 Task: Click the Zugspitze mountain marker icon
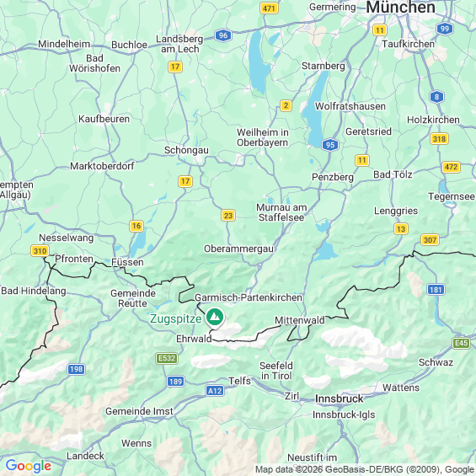tap(215, 317)
